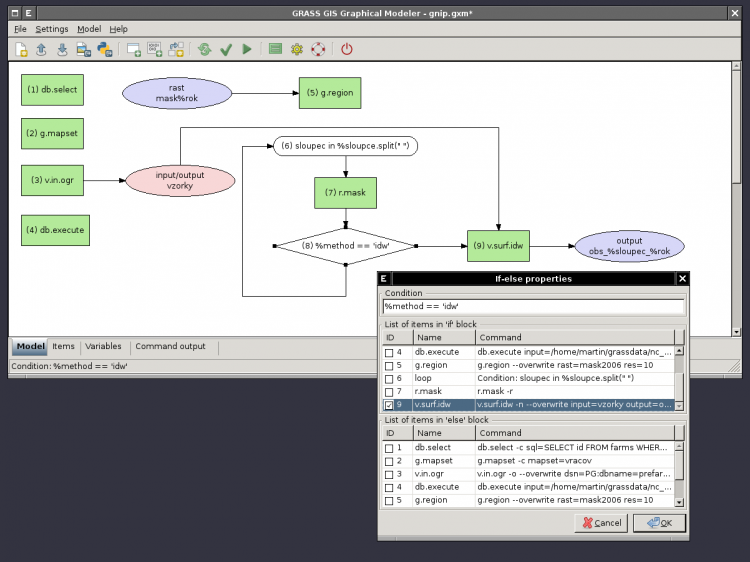Export model to Python script icon
Viewport: 750px width, 562px height.
105,49
